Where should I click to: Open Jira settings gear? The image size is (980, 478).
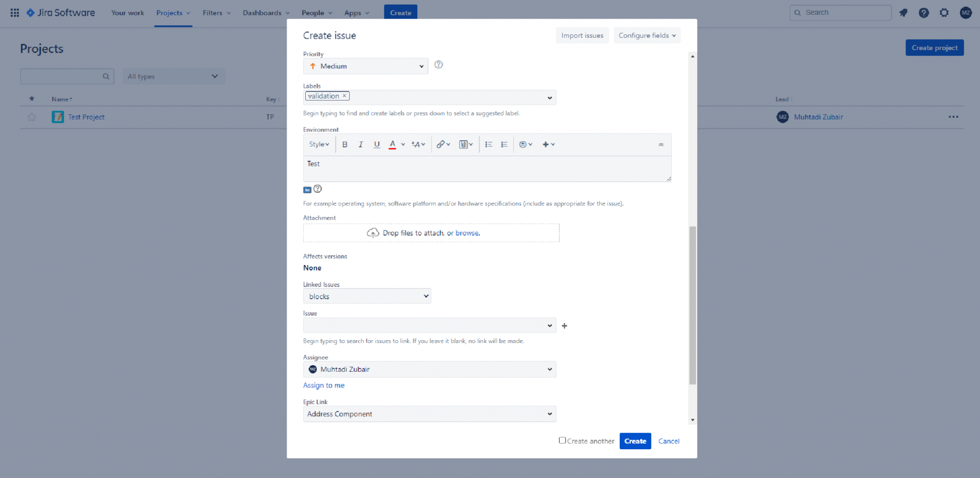coord(945,13)
